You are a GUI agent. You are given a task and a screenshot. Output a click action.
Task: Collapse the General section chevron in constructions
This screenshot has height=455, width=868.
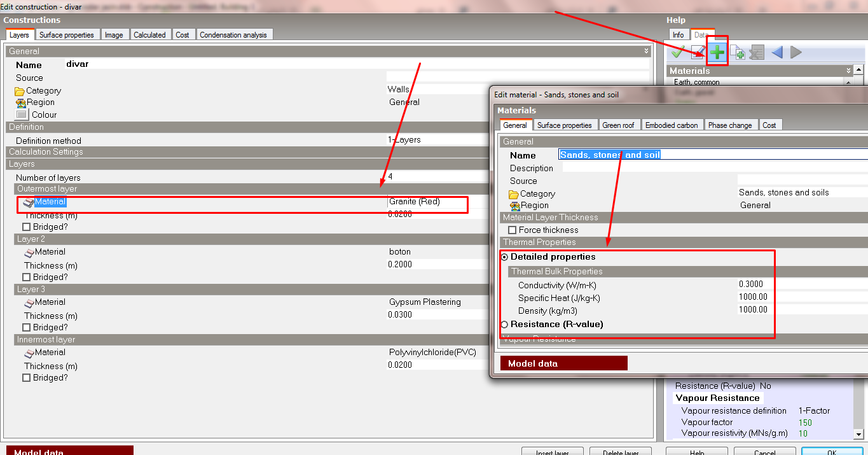(x=647, y=51)
